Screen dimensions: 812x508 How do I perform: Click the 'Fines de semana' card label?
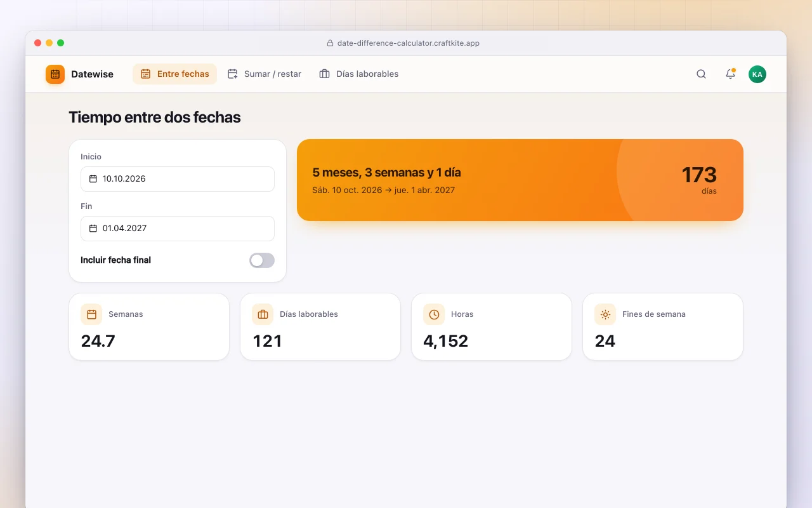(654, 314)
